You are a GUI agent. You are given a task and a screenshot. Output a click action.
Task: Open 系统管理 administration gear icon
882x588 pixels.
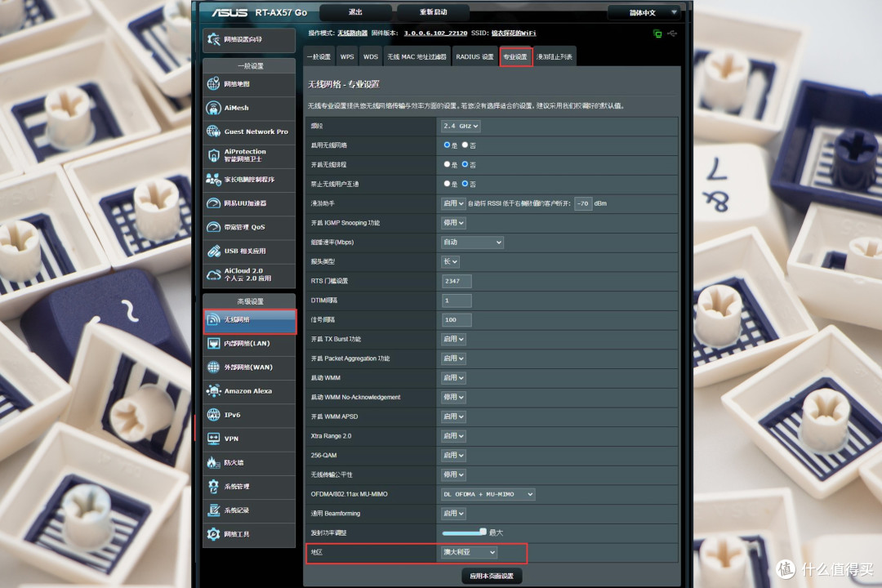(x=213, y=486)
